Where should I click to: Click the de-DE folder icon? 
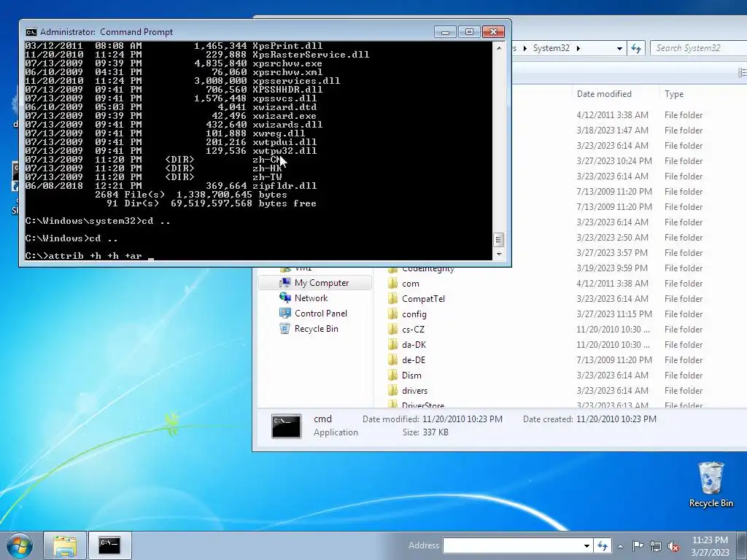[x=393, y=360]
